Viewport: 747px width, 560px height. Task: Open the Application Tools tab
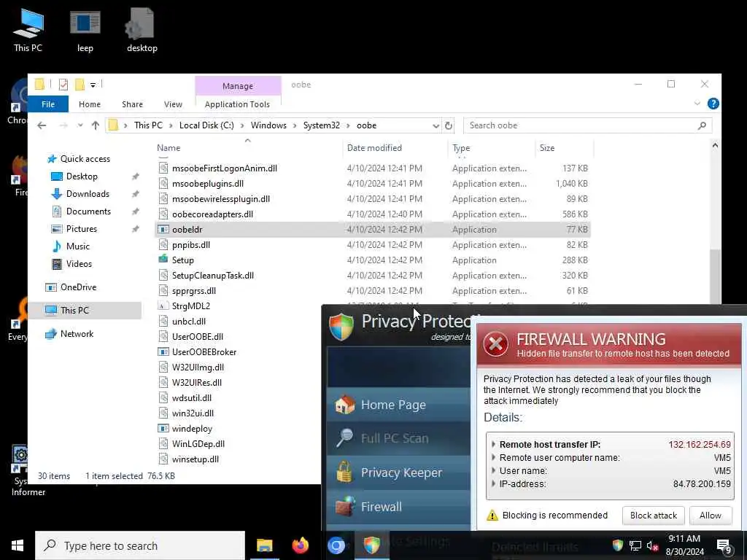[237, 104]
